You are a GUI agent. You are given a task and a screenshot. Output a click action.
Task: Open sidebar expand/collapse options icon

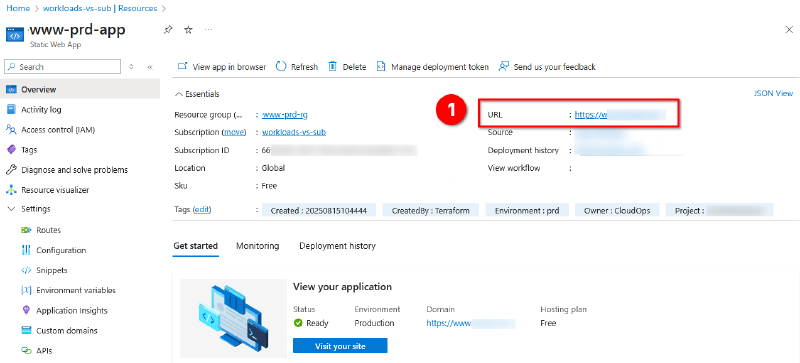(x=131, y=67)
